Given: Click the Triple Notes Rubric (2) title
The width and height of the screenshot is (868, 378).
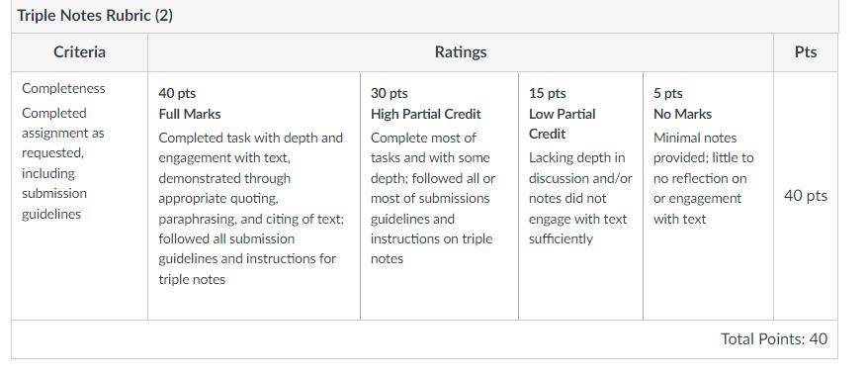Looking at the screenshot, I should 95,15.
